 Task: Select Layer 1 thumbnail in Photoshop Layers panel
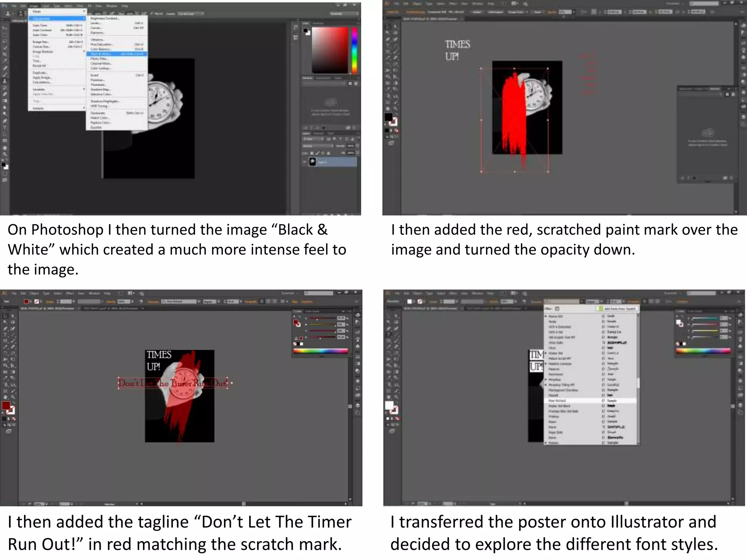point(313,162)
